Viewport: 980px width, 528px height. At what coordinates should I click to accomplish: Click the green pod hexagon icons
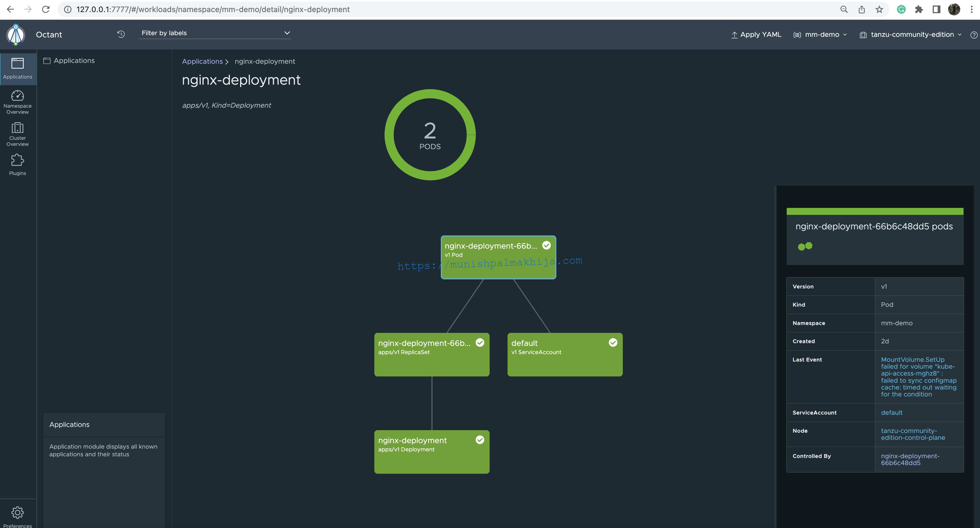(805, 246)
